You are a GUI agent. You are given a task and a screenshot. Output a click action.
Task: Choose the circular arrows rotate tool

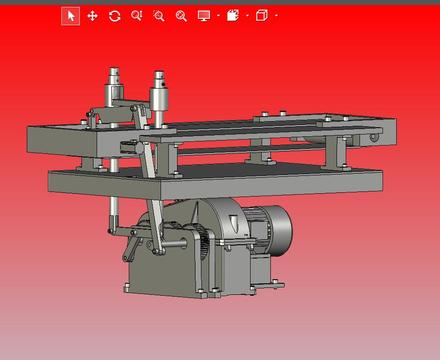[x=115, y=16]
